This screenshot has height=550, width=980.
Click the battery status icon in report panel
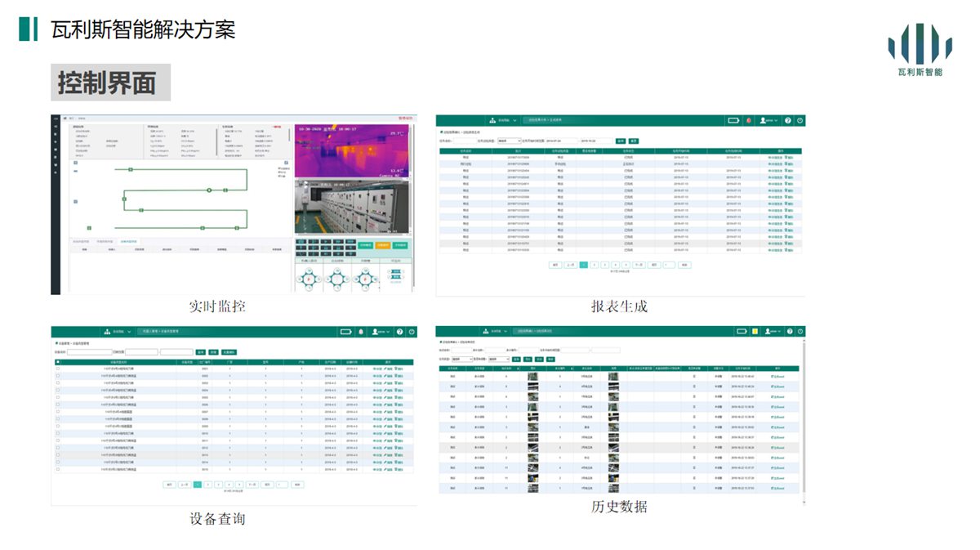point(733,120)
